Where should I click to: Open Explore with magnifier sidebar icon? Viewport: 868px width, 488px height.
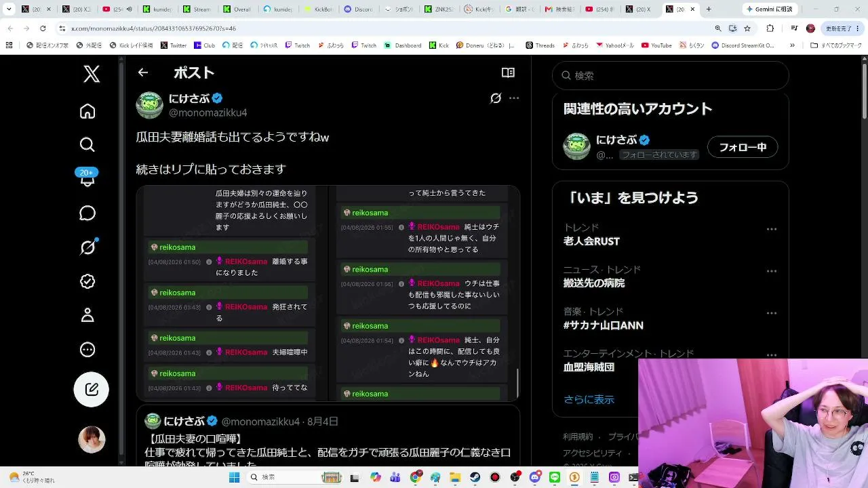point(87,144)
